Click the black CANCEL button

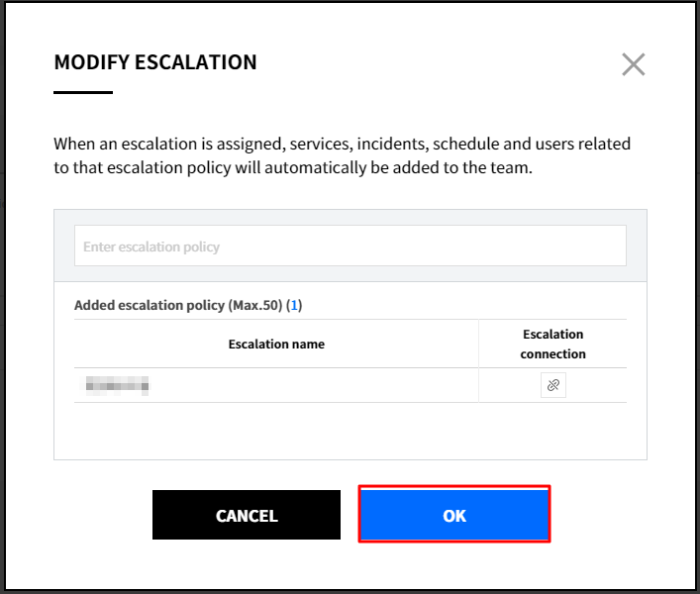[x=247, y=515]
